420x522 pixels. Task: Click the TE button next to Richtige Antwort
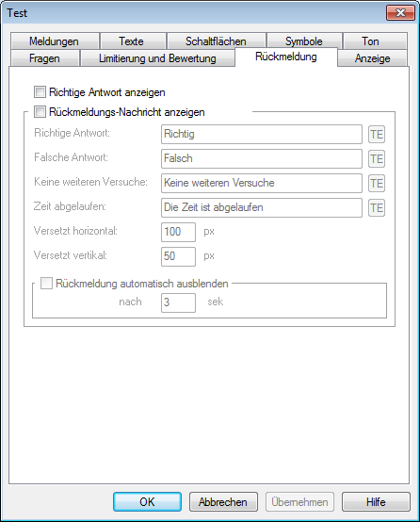(x=377, y=135)
